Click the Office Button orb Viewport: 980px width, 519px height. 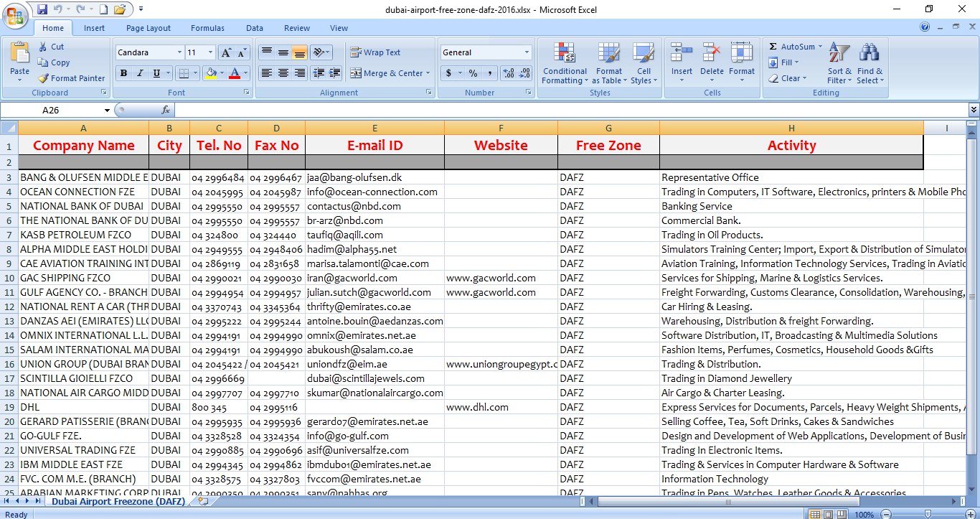[14, 15]
